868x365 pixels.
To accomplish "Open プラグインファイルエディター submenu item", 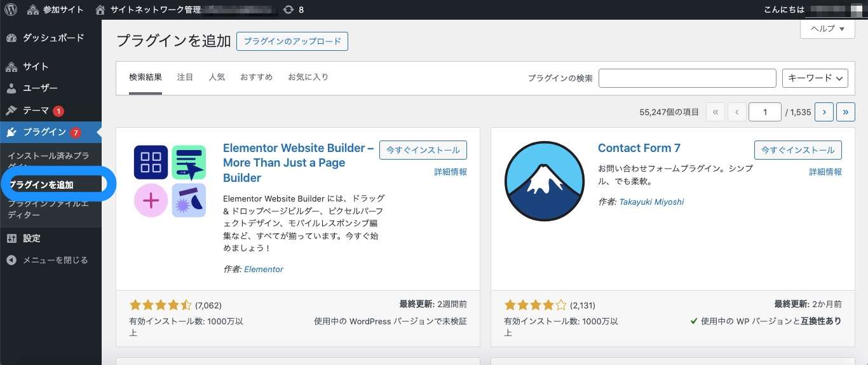I will pyautogui.click(x=50, y=209).
